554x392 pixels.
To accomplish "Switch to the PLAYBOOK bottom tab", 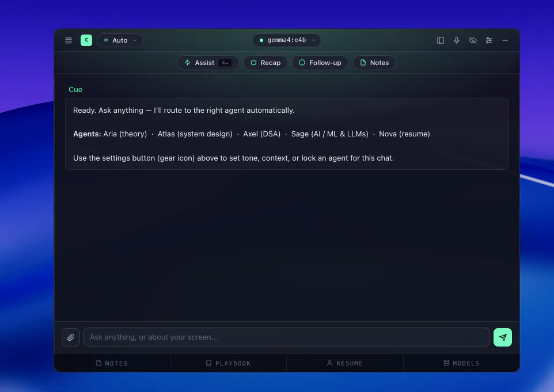I will (x=228, y=363).
